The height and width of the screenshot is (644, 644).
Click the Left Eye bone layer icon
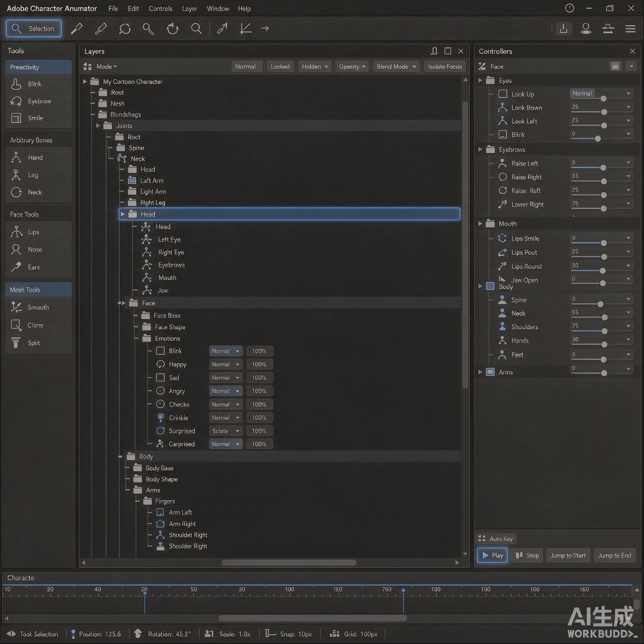147,239
